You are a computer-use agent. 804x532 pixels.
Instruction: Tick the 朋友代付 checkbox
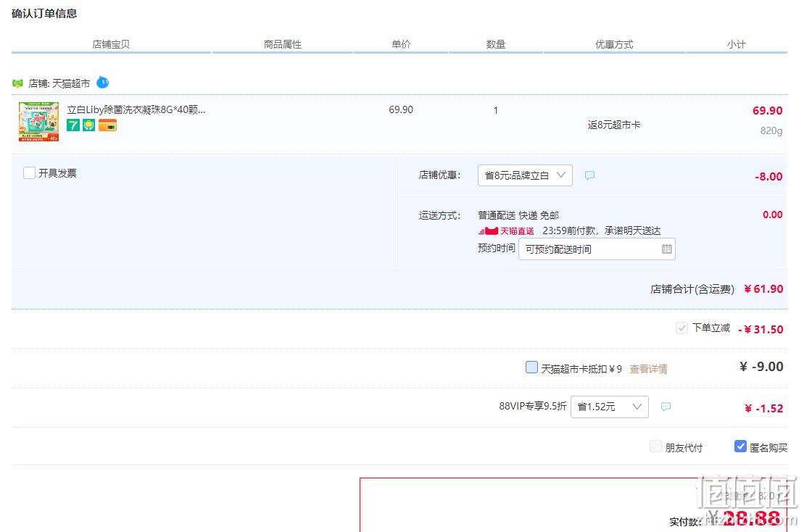(x=655, y=446)
